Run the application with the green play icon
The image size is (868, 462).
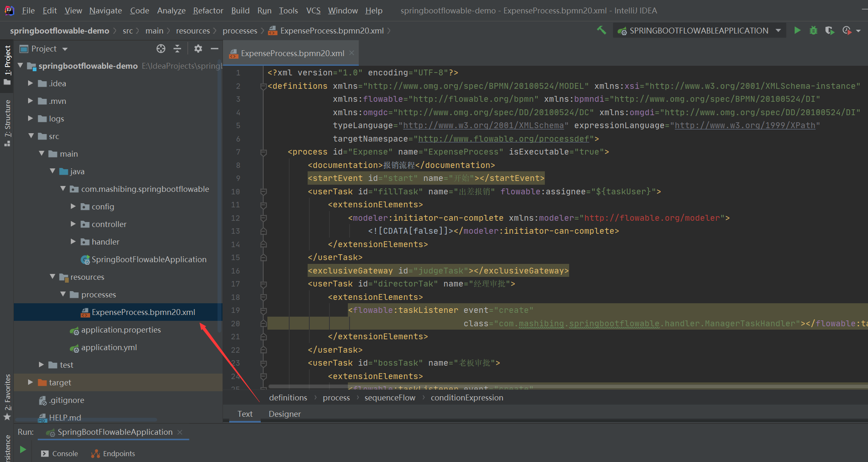[x=797, y=31]
